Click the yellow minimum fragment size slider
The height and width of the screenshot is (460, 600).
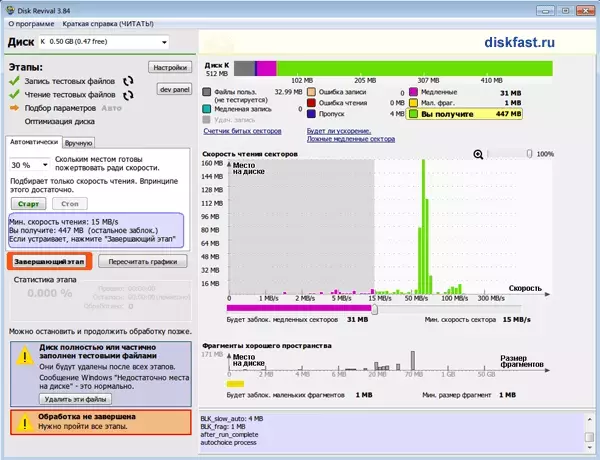tap(235, 383)
